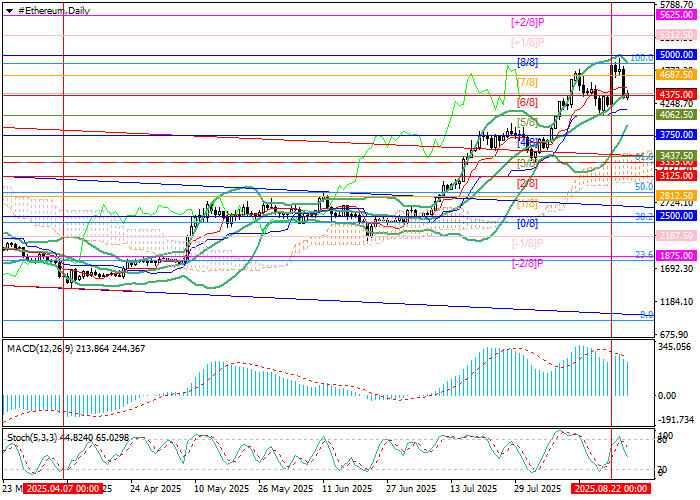Click the 3437.50 olive price tag

pos(676,156)
